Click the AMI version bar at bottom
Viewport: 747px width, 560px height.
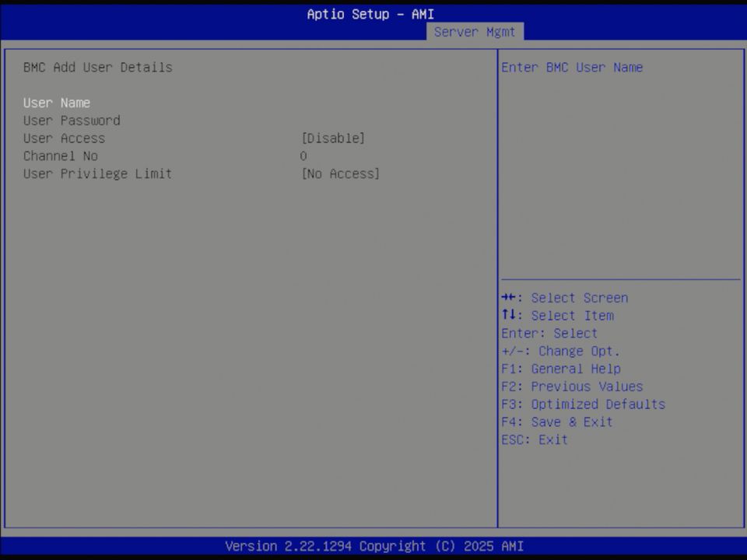tap(373, 546)
